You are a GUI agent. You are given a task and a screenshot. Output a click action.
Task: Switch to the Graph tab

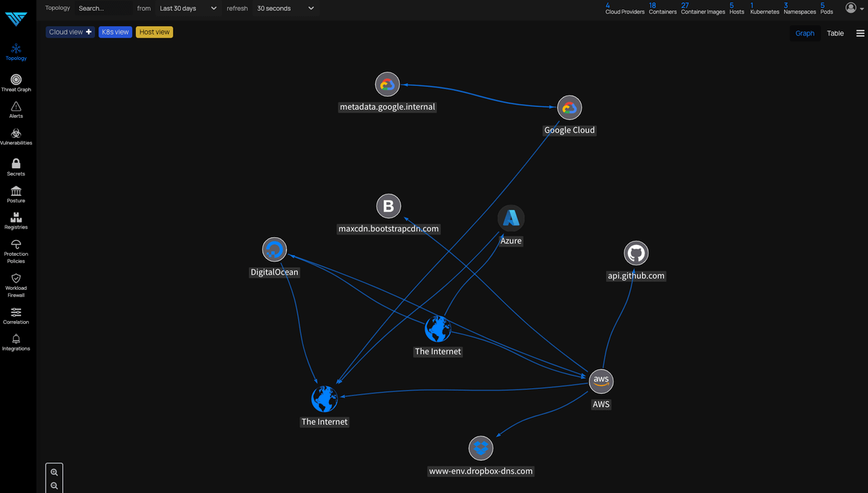(x=804, y=33)
